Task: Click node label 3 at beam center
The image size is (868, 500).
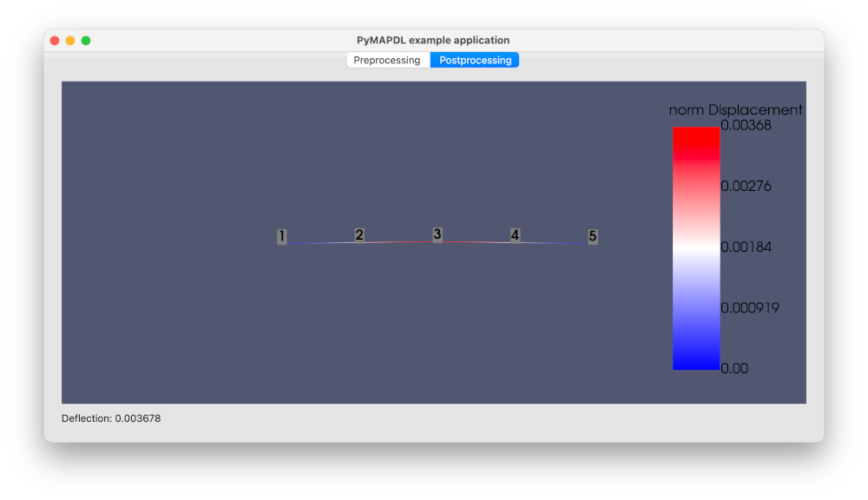Action: click(x=437, y=234)
